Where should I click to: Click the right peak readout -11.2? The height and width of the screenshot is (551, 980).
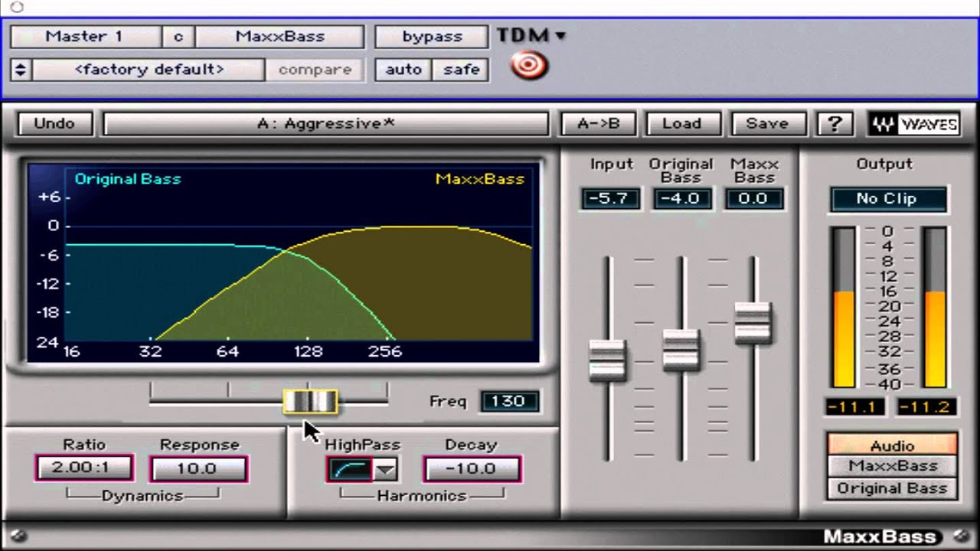[x=926, y=407]
